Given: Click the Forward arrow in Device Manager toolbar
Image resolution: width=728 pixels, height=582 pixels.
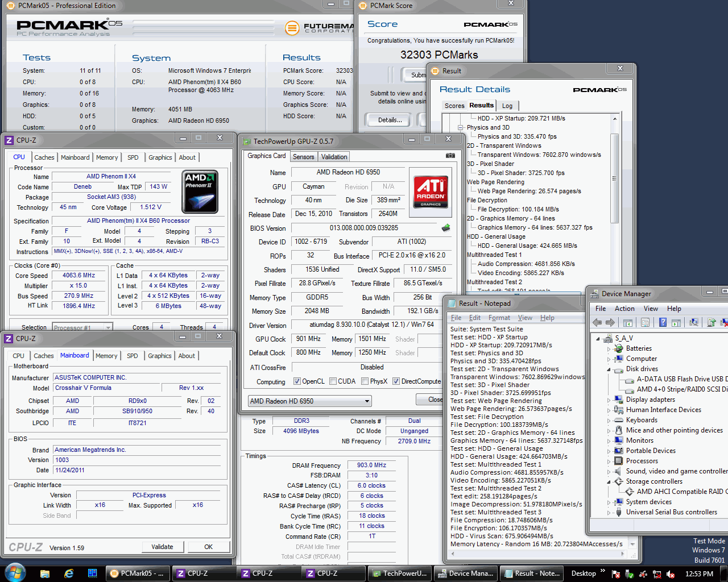Looking at the screenshot, I should pyautogui.click(x=610, y=322).
